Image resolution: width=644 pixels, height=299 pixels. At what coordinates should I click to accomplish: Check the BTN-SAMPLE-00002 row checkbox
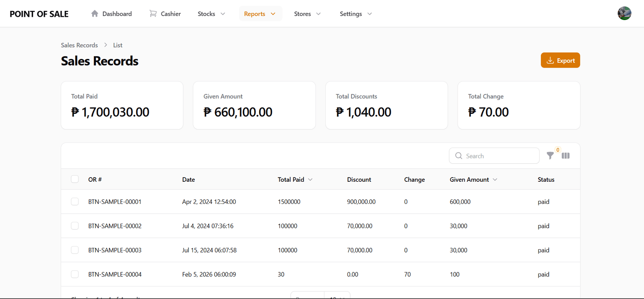[x=75, y=226]
